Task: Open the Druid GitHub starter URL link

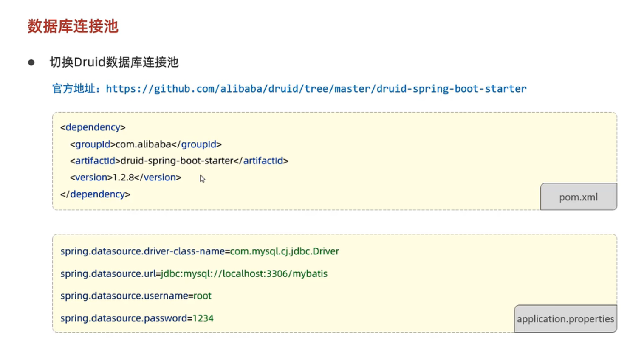Action: [316, 89]
